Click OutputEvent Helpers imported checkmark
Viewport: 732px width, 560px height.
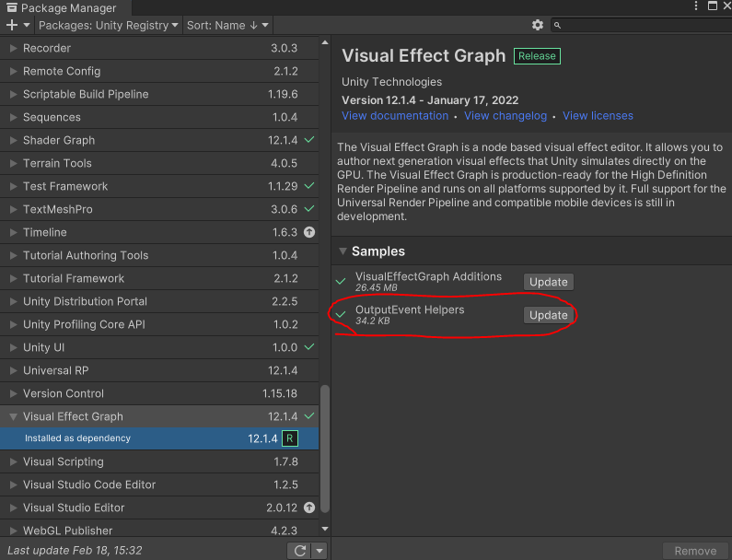pos(341,315)
